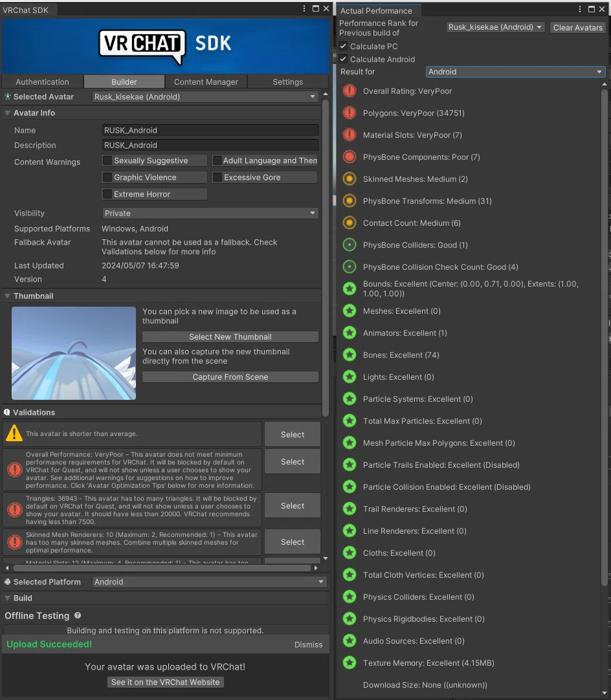Click the Offline Testing help question-mark icon
611x700 pixels.
[78, 615]
